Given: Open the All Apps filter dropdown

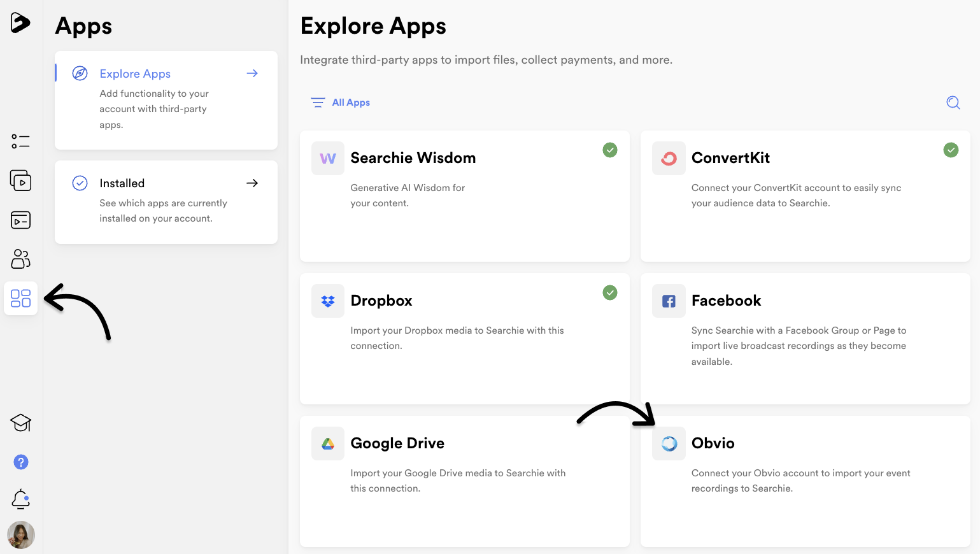Looking at the screenshot, I should pyautogui.click(x=340, y=103).
